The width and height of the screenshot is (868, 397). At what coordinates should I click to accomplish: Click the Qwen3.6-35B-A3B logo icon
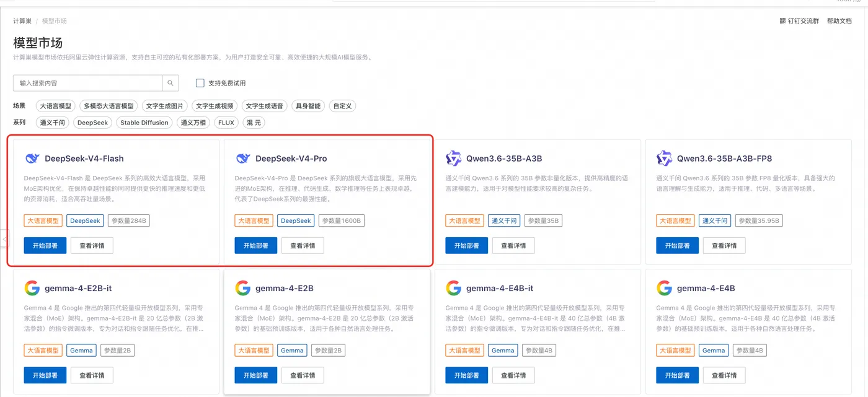[454, 159]
